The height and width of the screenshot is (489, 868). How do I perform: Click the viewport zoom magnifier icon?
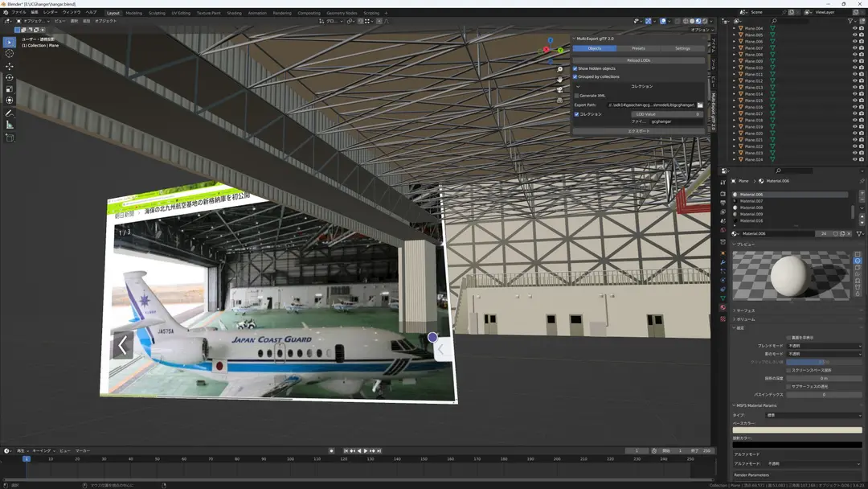pyautogui.click(x=559, y=69)
